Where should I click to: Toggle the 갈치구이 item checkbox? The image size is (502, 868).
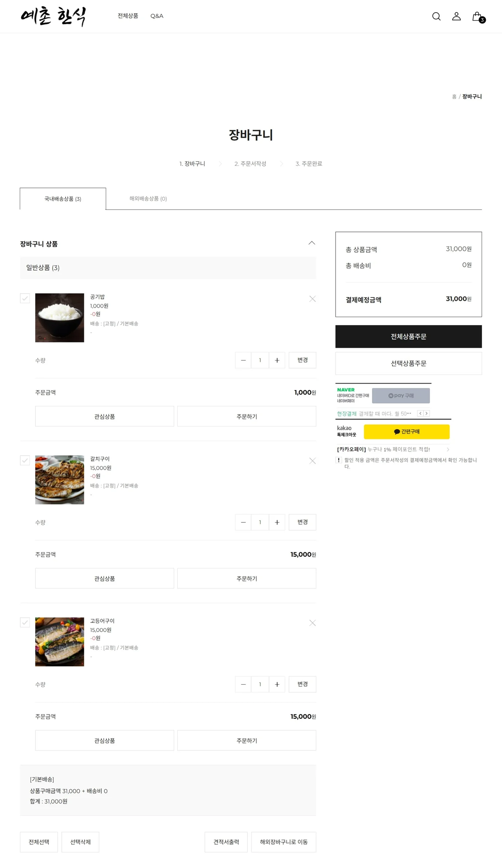pos(25,460)
